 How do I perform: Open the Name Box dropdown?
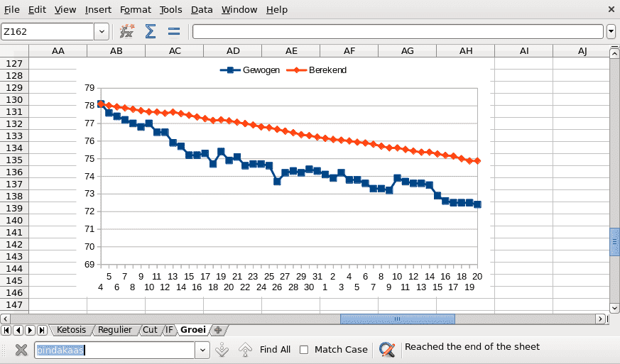[x=102, y=31]
